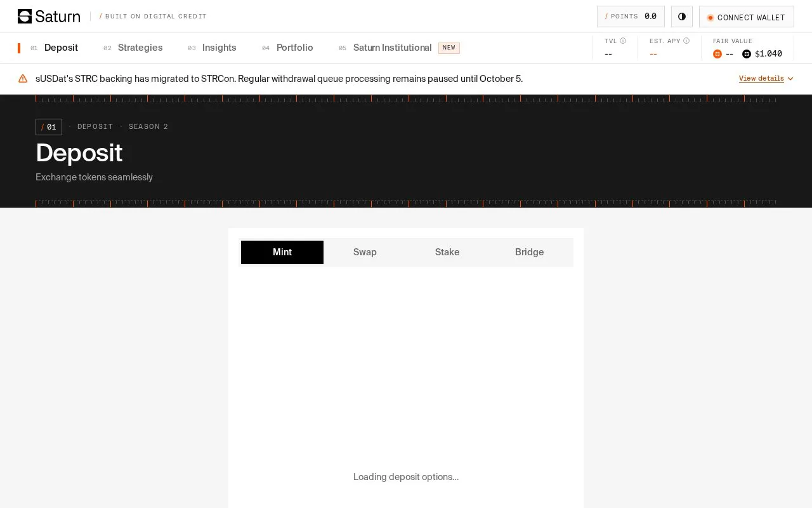Click the orange wallet dot icon in Connect Wallet

710,18
